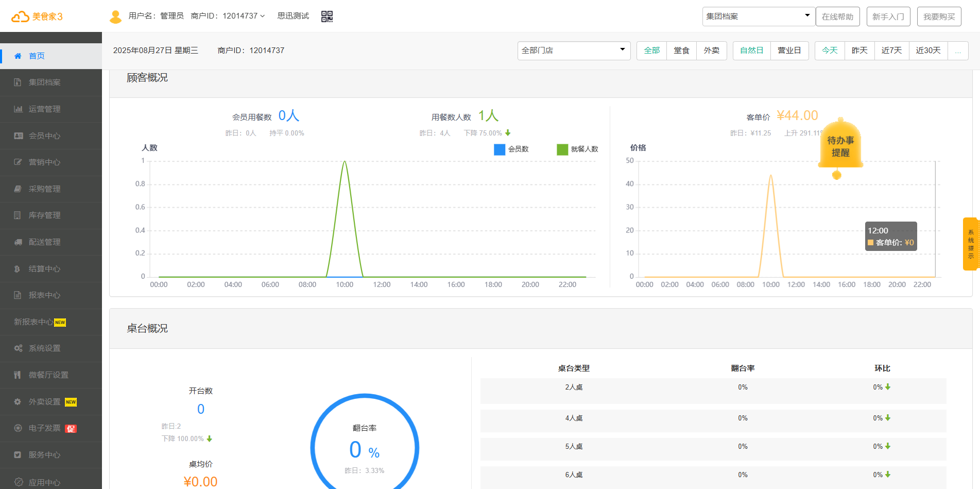Viewport: 980px width, 489px height.
Task: Open 电子发票 sidebar item
Action: click(44, 428)
